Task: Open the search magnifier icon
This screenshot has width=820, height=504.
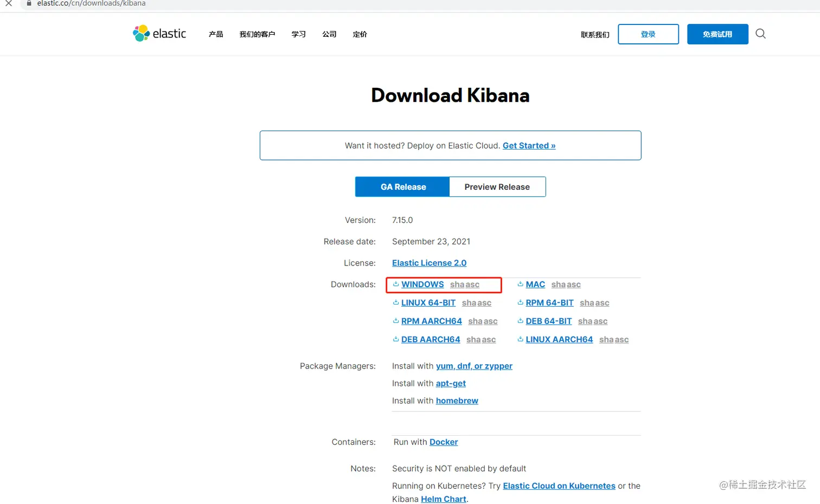Action: 760,34
